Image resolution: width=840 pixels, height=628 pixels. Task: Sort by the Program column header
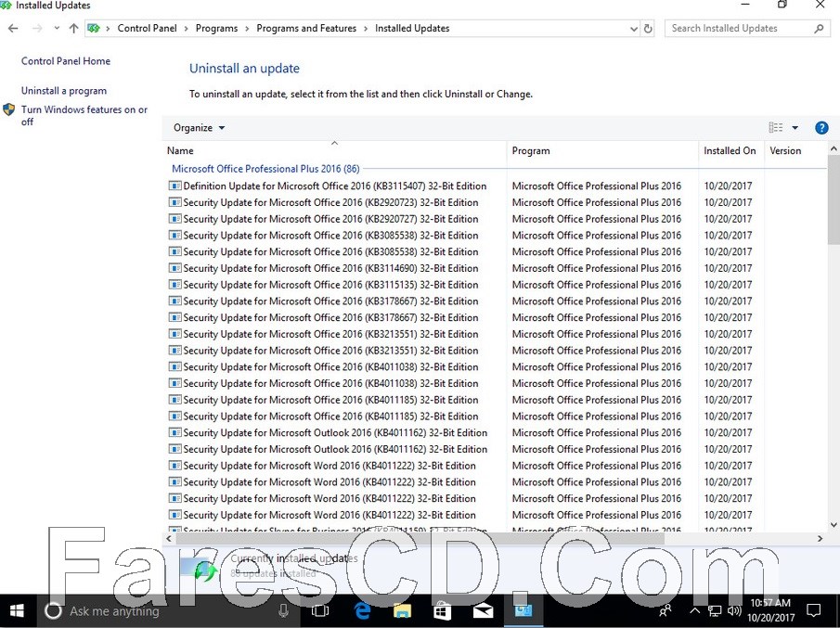(x=602, y=150)
